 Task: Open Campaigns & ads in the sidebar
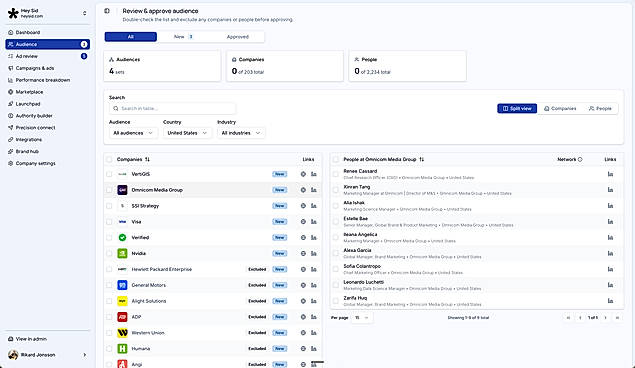point(47,68)
